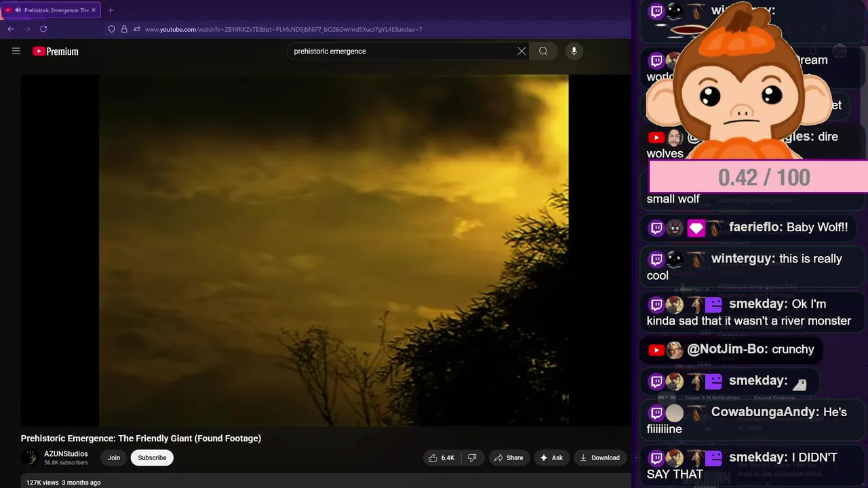
Task: Click the '56.8K subscribers' text
Action: [x=66, y=463]
